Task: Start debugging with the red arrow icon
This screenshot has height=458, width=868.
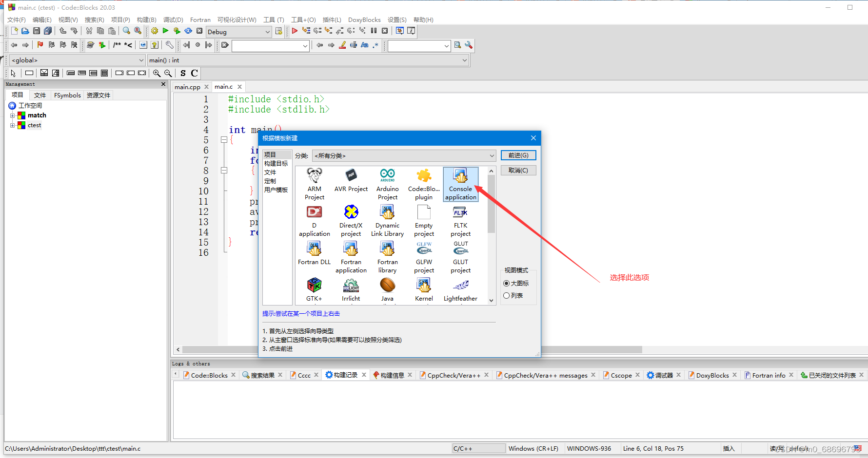Action: (x=295, y=31)
